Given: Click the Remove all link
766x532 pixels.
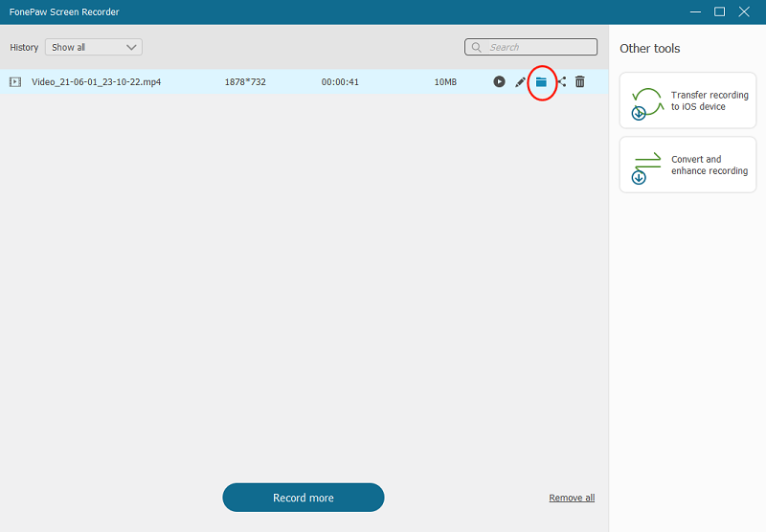Looking at the screenshot, I should click(x=572, y=498).
